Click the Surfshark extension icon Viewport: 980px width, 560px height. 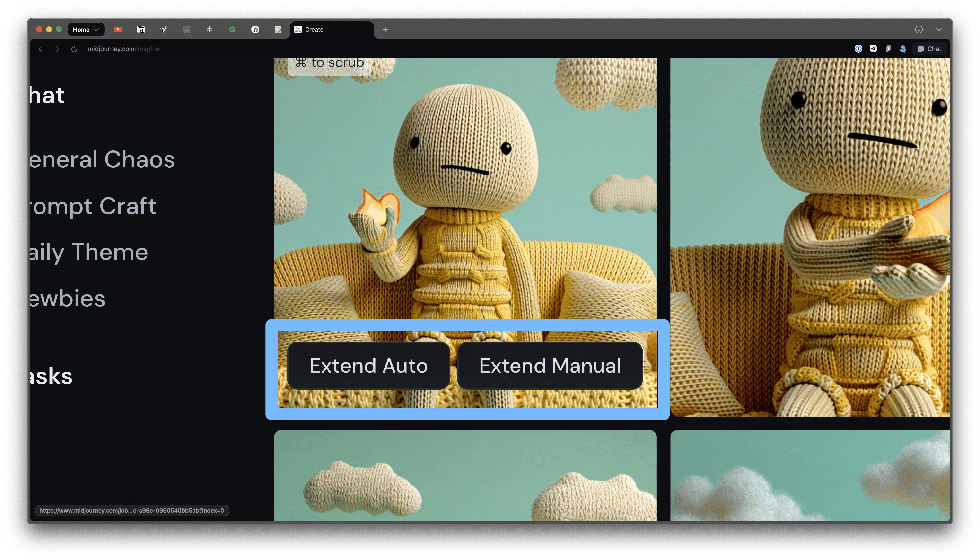[x=888, y=48]
